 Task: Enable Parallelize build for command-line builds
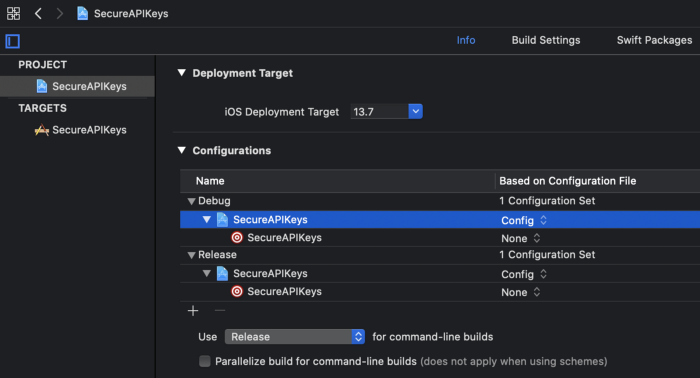204,361
